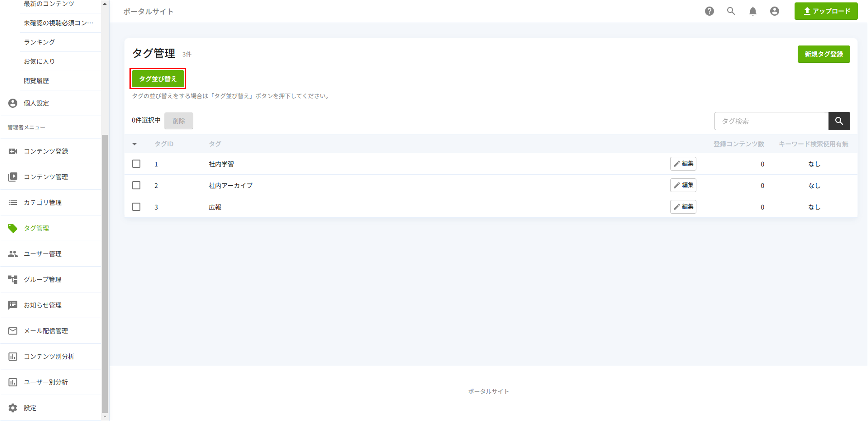Open the user account avatar icon
This screenshot has height=421, width=868.
tap(775, 11)
